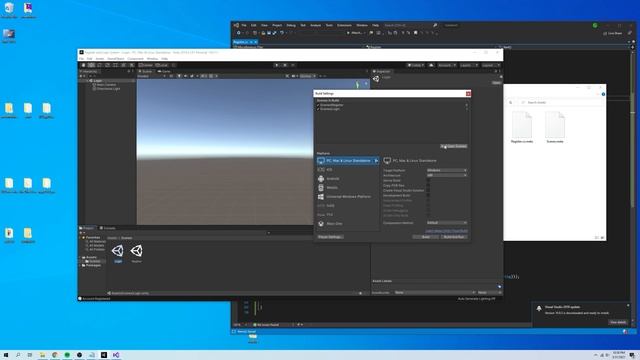The image size is (640, 360).
Task: Open the Unity app from the taskbar
Action: (104, 355)
